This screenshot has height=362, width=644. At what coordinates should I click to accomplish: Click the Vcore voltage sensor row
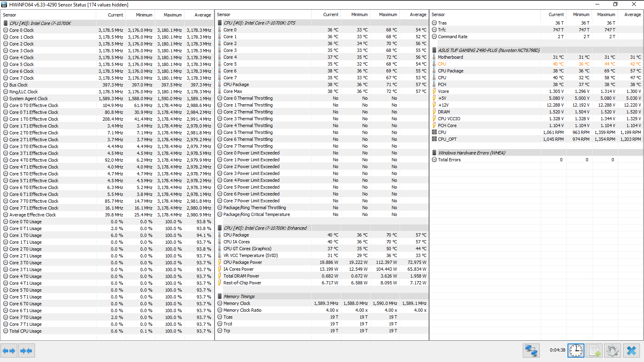537,91
